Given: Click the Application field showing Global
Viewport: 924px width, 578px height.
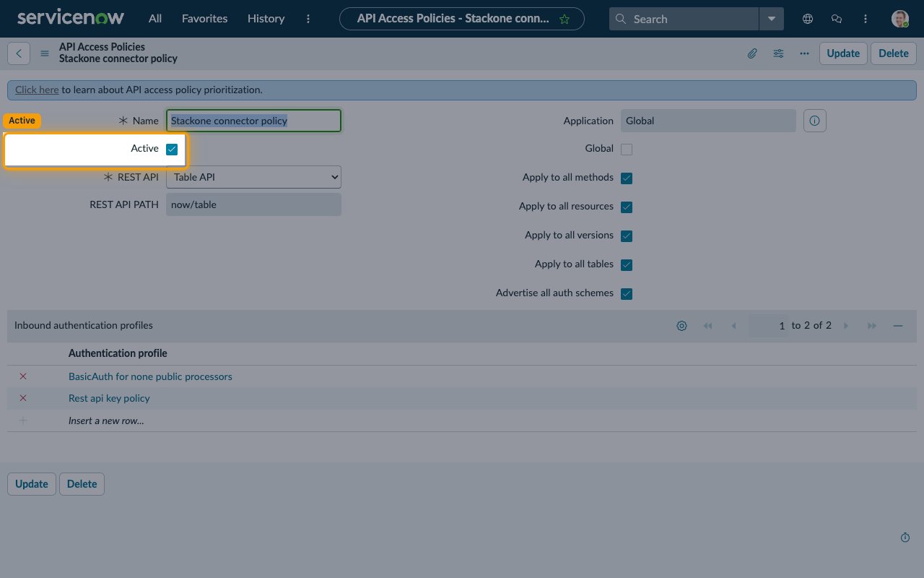Looking at the screenshot, I should 708,121.
